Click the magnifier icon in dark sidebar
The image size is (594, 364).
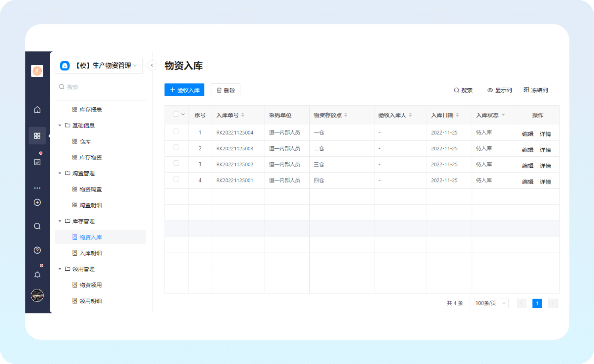[x=37, y=226]
